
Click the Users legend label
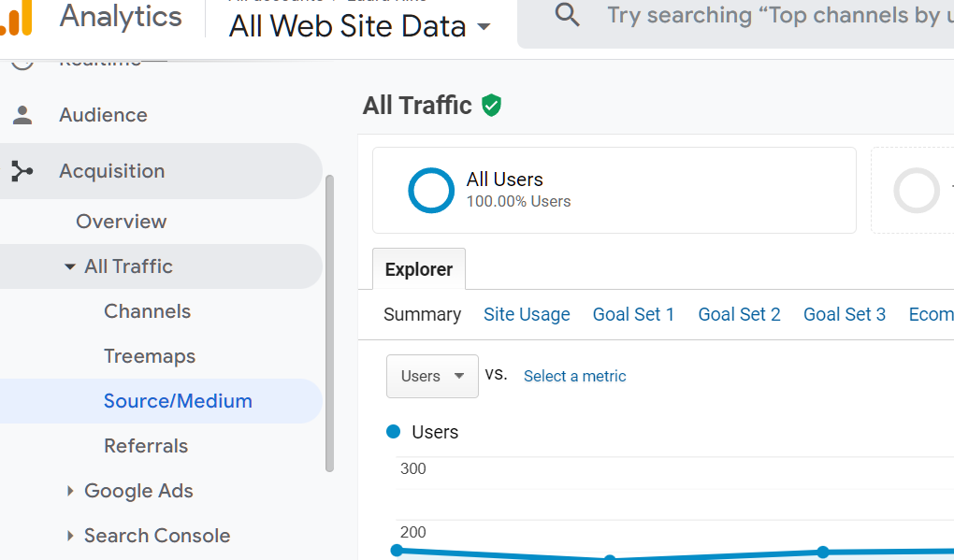435,432
